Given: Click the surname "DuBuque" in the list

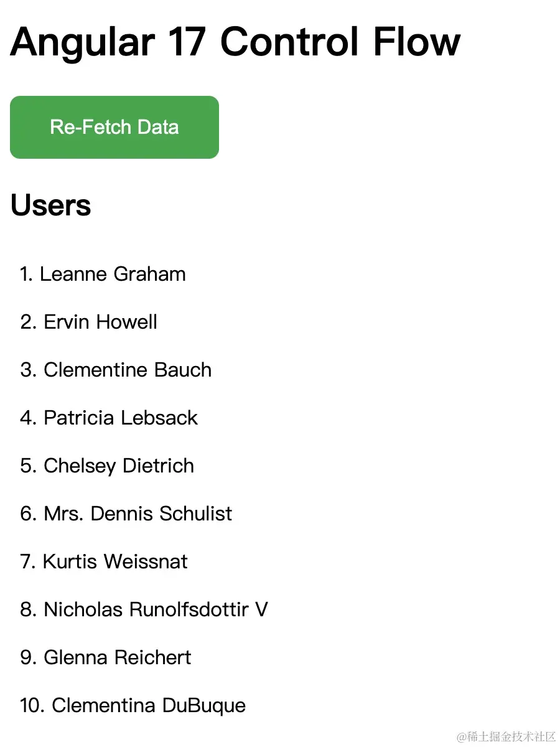Looking at the screenshot, I should [204, 705].
